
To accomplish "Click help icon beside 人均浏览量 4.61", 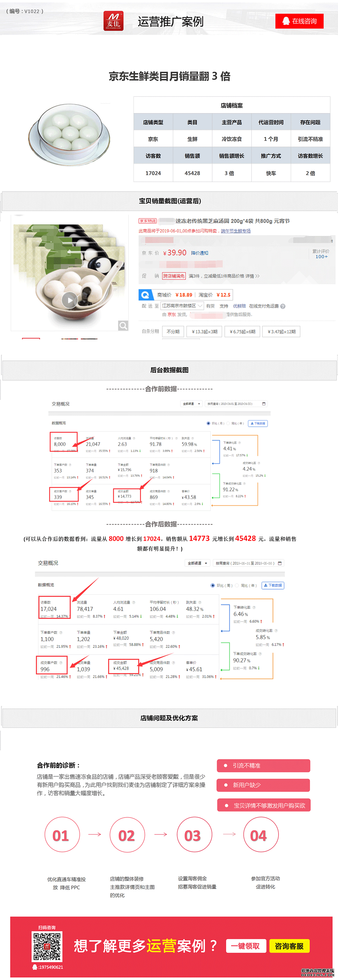I will pyautogui.click(x=134, y=602).
